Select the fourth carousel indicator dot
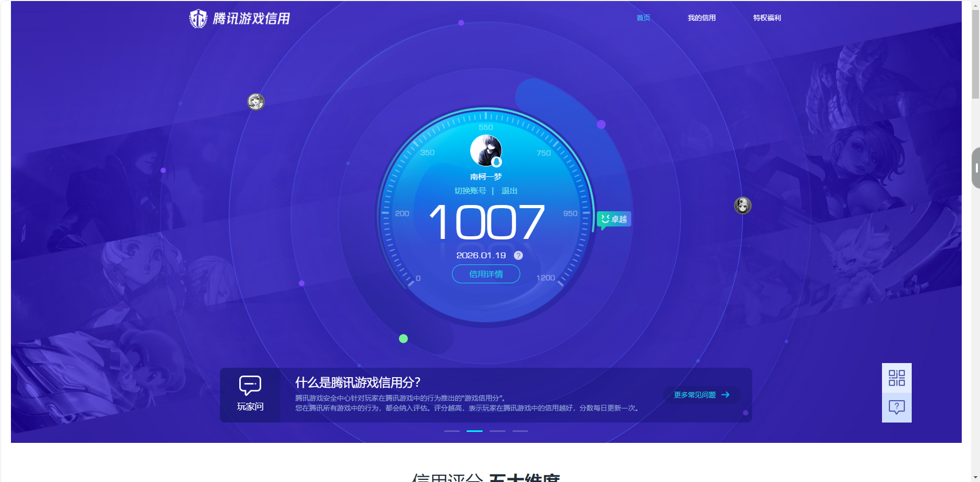The width and height of the screenshot is (980, 482). [x=521, y=431]
